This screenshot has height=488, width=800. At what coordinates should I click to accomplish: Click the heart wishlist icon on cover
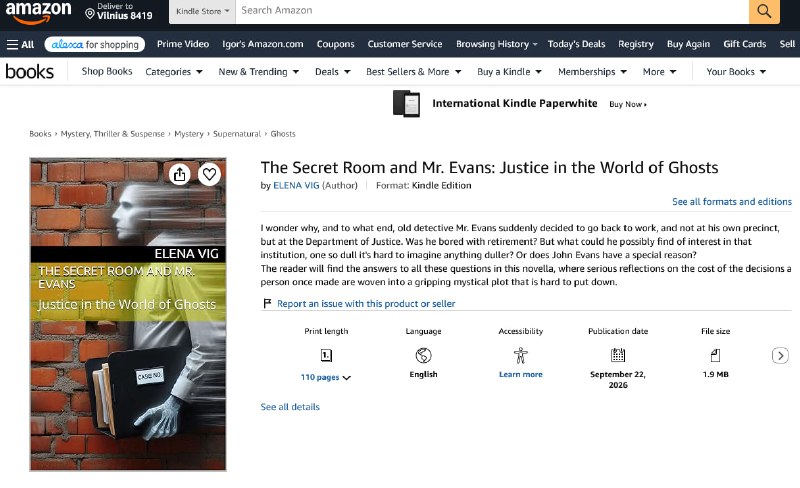coord(209,175)
